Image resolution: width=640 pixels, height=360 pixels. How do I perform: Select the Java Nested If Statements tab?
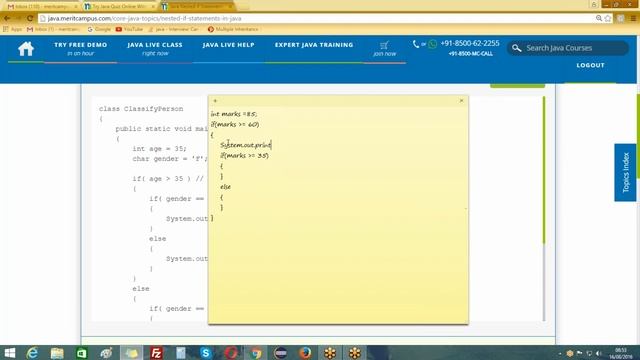(197, 7)
